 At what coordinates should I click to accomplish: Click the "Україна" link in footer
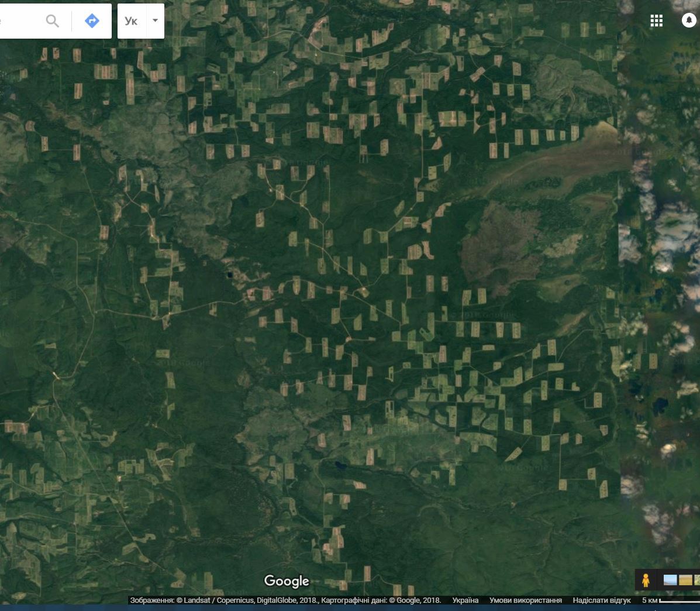465,600
